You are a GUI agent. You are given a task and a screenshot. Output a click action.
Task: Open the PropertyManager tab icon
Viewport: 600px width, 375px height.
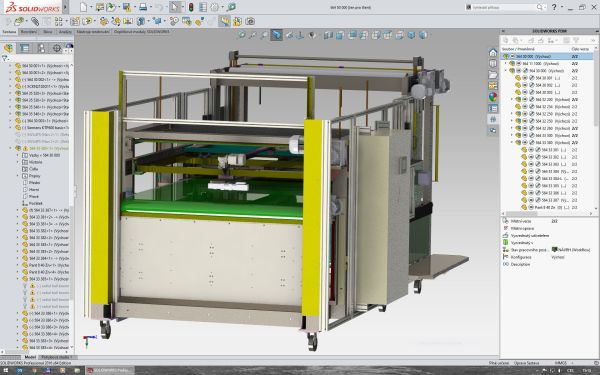click(24, 48)
